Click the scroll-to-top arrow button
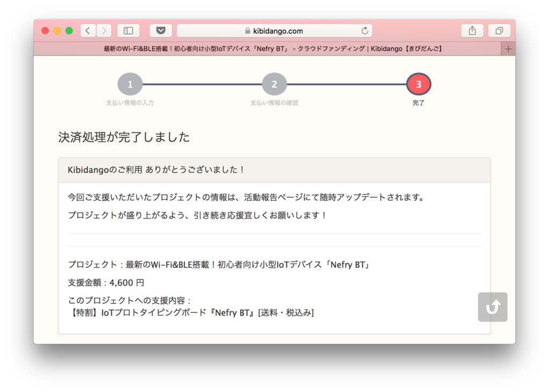The width and height of the screenshot is (549, 392). click(x=493, y=307)
